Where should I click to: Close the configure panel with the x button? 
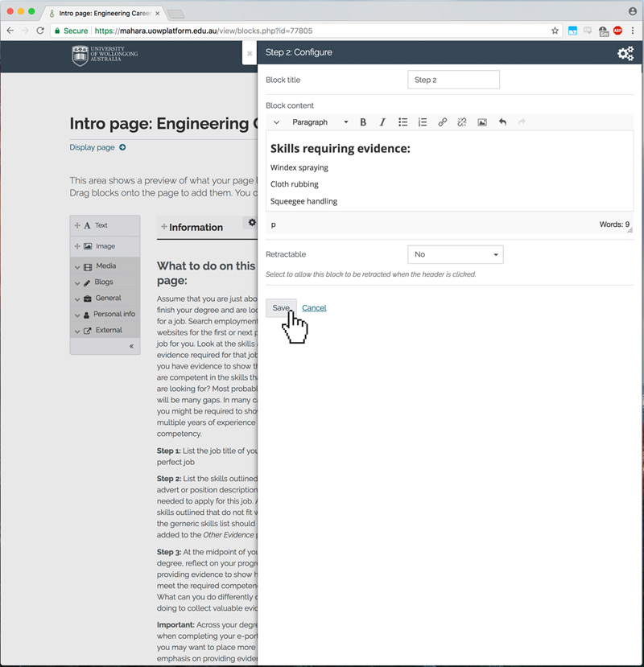[x=250, y=53]
